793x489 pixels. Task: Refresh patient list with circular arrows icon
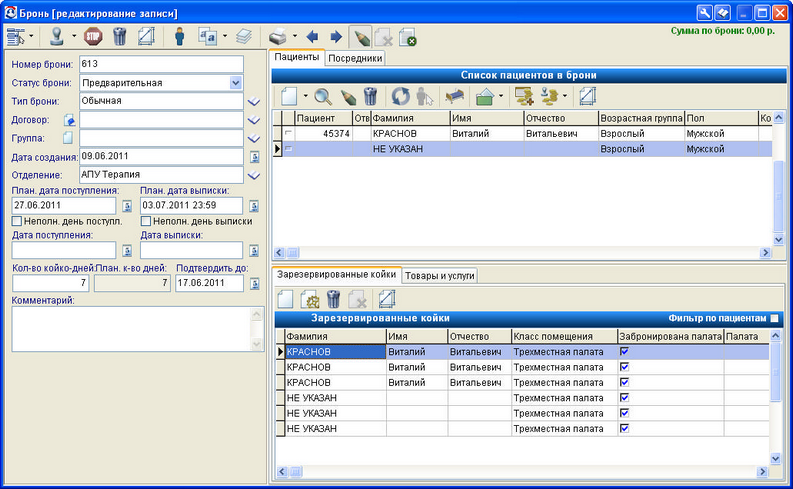[401, 96]
